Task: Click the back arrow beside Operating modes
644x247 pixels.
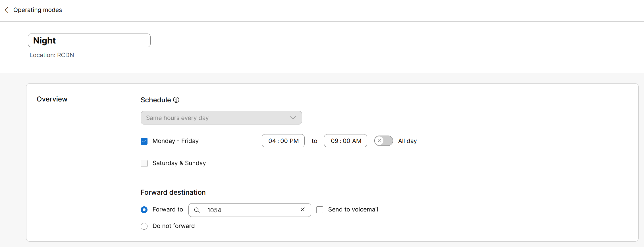Action: pyautogui.click(x=7, y=10)
